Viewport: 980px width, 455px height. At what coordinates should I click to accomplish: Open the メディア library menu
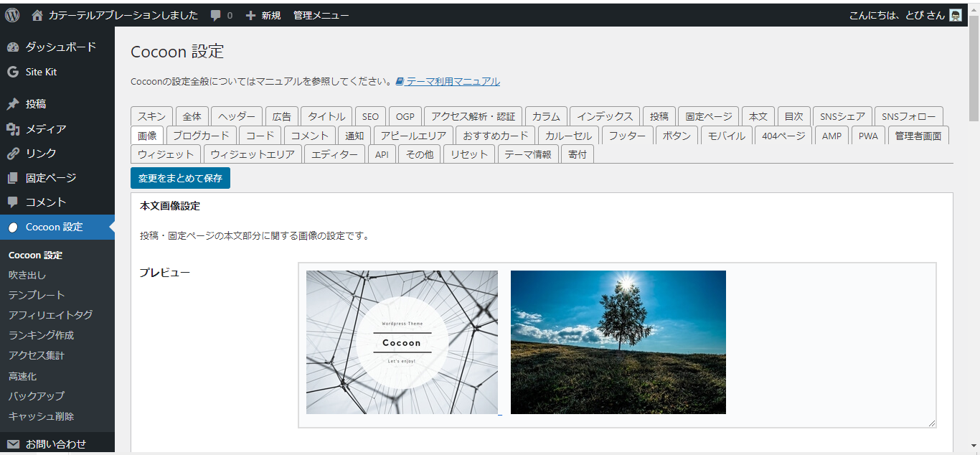click(46, 129)
